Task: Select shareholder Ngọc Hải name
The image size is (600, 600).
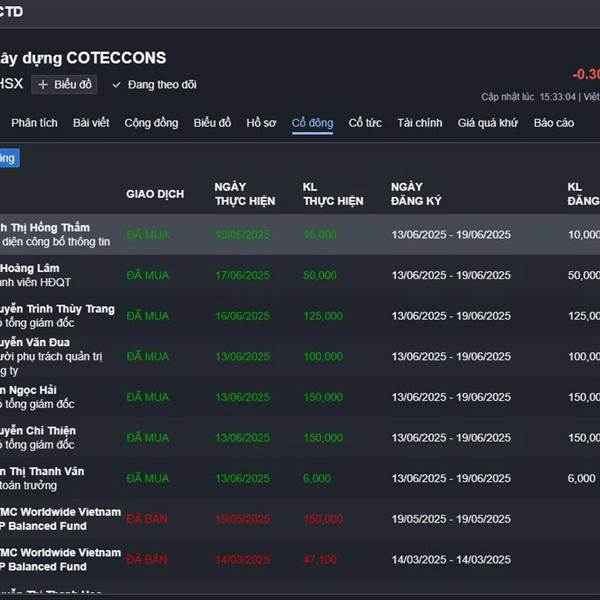Action: 28,390
